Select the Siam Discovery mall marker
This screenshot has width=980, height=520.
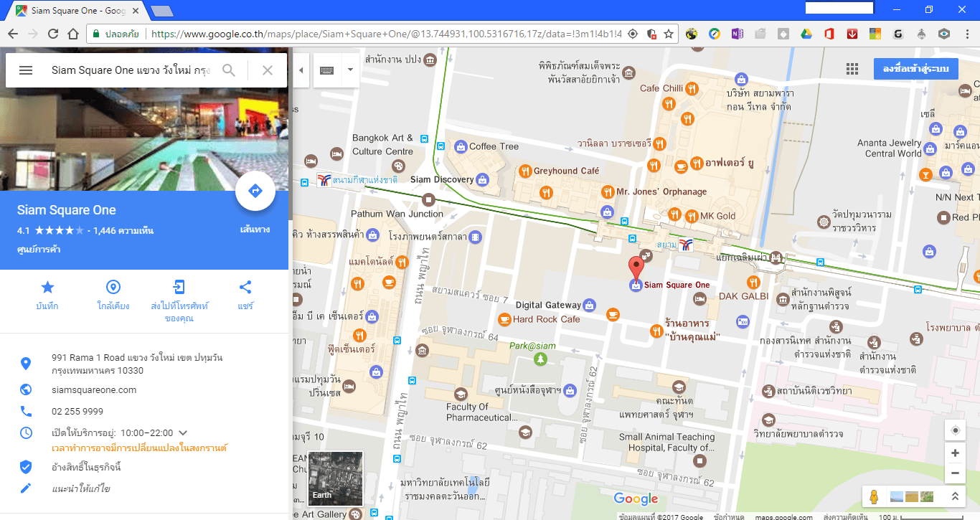click(x=483, y=179)
